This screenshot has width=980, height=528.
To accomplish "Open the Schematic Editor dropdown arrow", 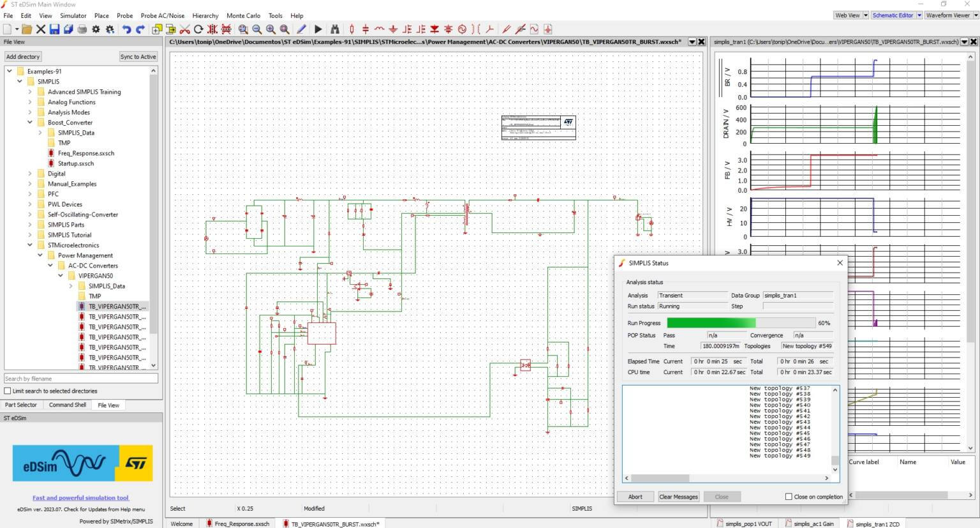I will click(919, 15).
